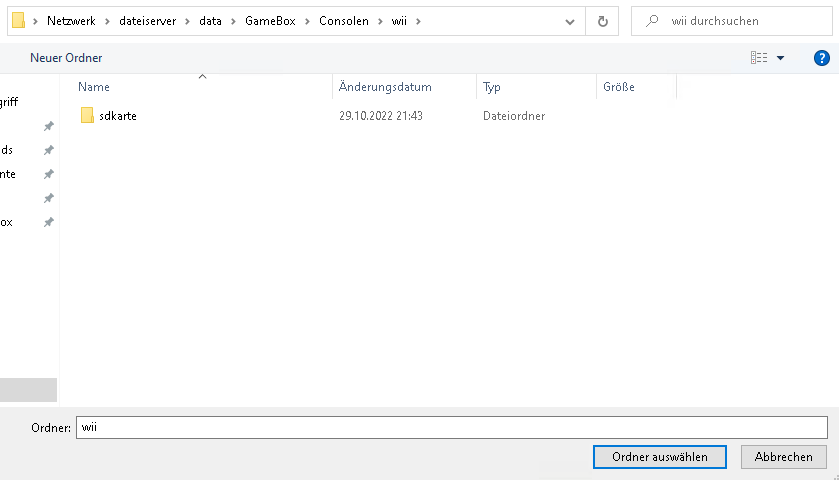Image resolution: width=839 pixels, height=480 pixels.
Task: Click the pin icon beside sidebar item ending 'ox'
Action: click(48, 222)
